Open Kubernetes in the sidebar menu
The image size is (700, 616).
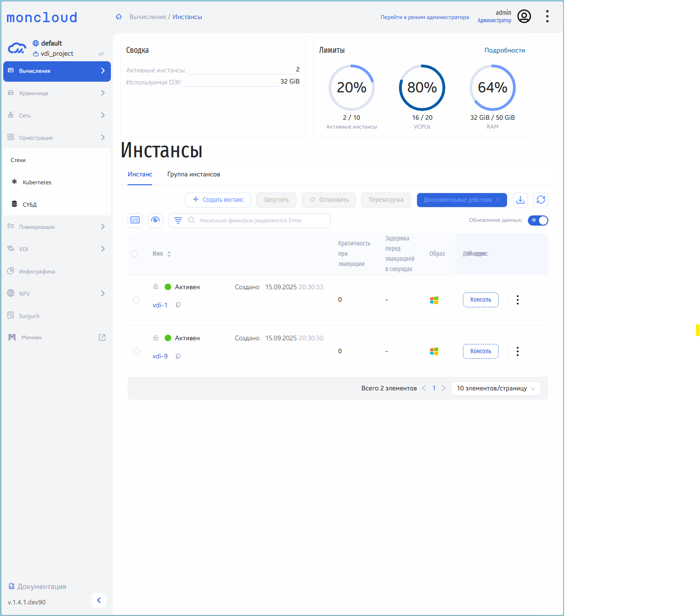[37, 182]
